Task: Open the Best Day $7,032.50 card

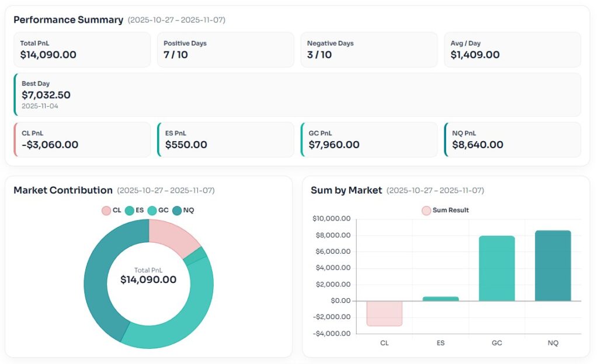Action: [x=297, y=94]
